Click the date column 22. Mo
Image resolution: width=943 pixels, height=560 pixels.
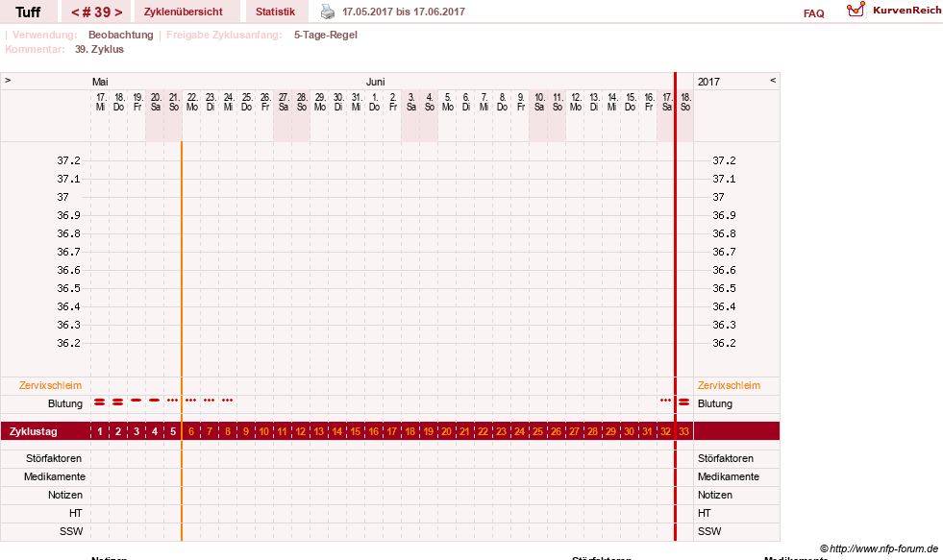click(x=192, y=102)
